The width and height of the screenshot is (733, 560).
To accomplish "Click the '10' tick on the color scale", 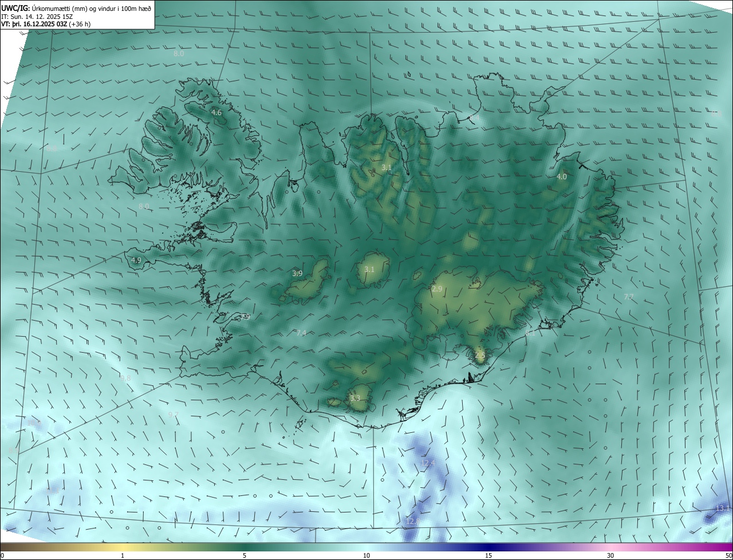I will tap(366, 556).
